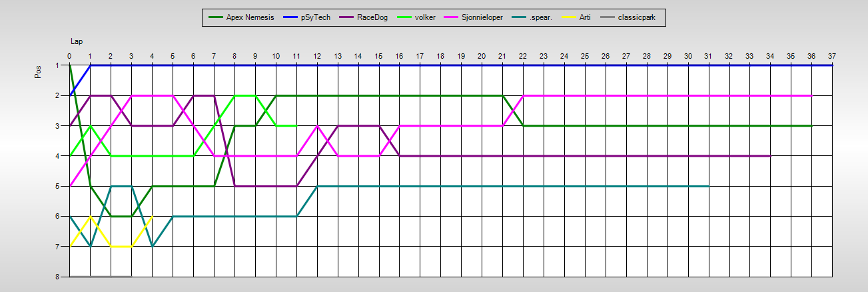Click lap 12 on the lap axis
Viewport: 868px width, 292px height.
point(317,56)
